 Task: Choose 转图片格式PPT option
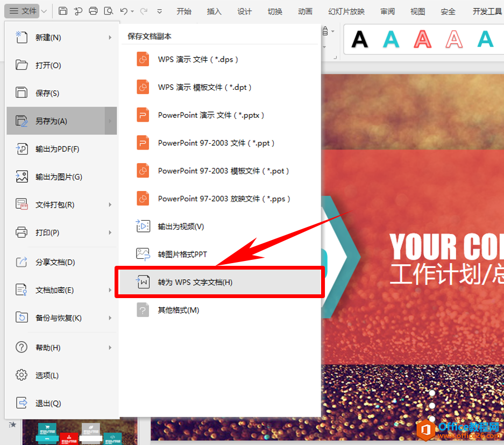coord(220,255)
